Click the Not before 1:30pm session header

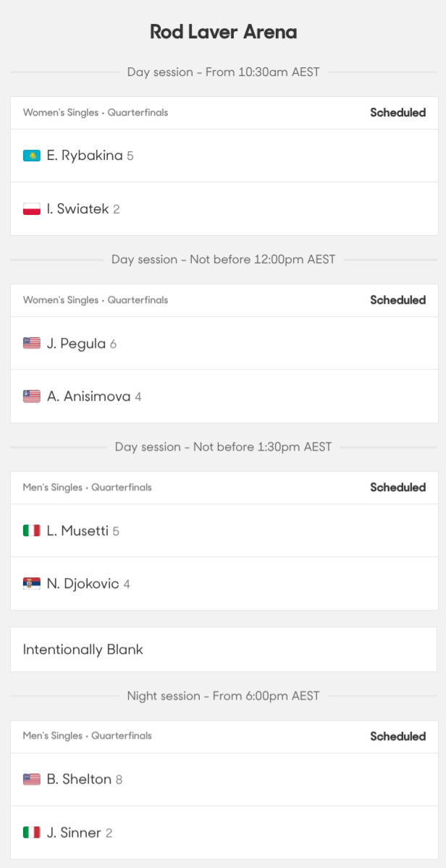[223, 446]
